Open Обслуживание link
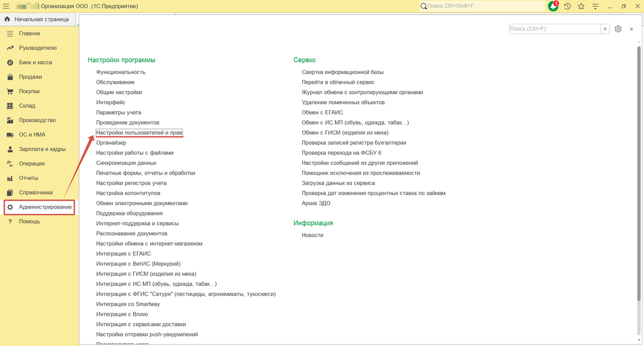 pos(115,82)
